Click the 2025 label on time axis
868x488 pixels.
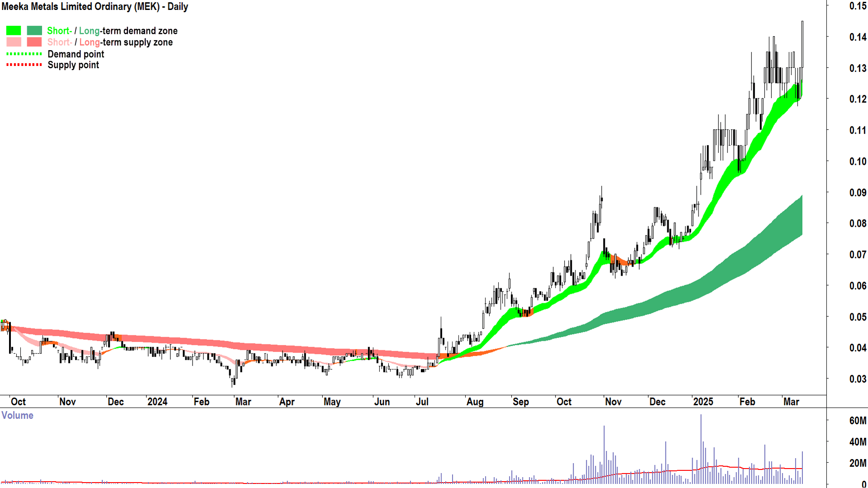pyautogui.click(x=703, y=402)
